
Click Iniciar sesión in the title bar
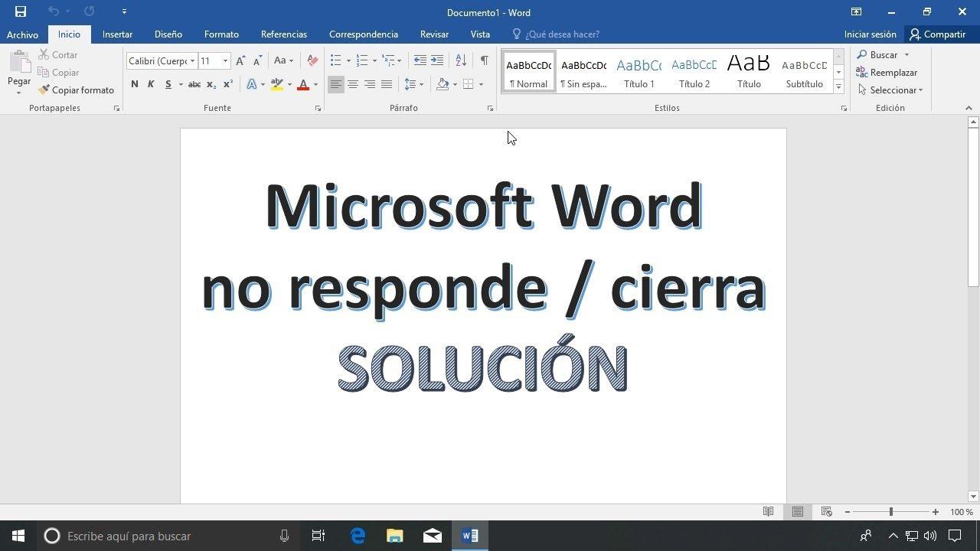[869, 34]
